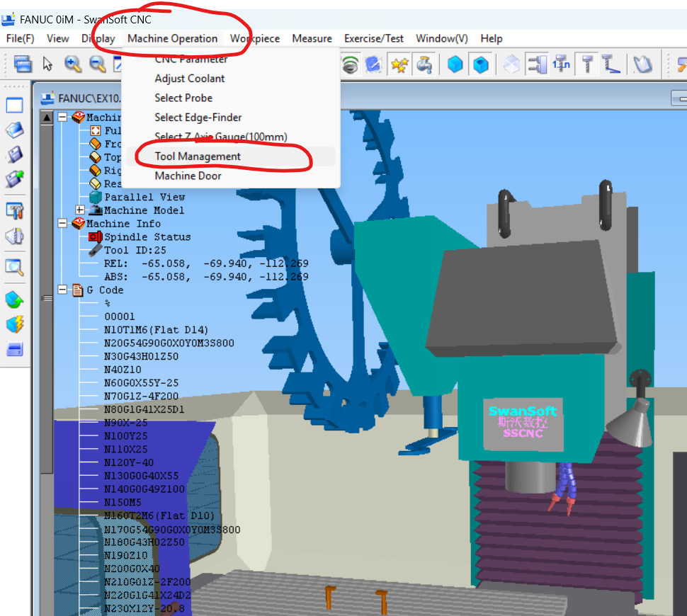
Task: Collapse the Machine Info tree node
Action: [63, 223]
